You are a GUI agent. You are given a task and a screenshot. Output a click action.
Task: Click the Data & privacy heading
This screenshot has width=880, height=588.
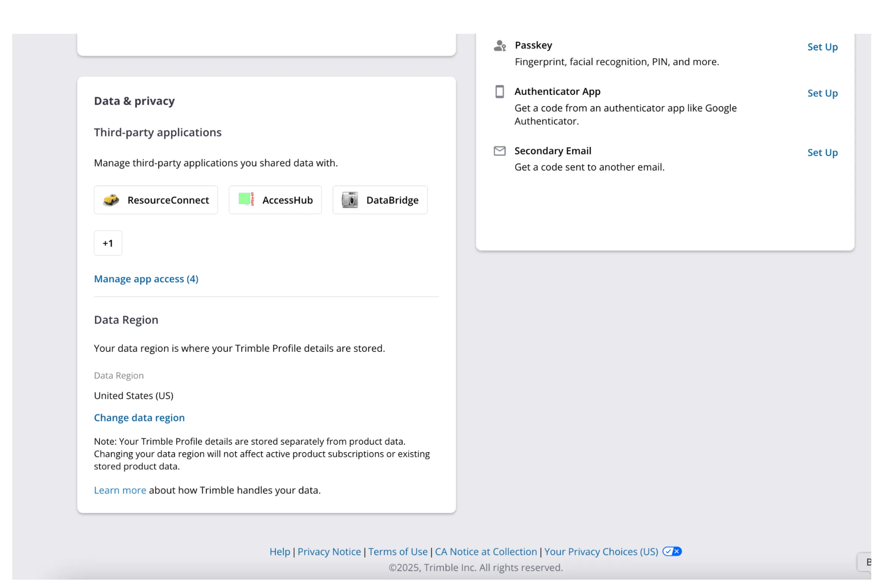(x=134, y=101)
